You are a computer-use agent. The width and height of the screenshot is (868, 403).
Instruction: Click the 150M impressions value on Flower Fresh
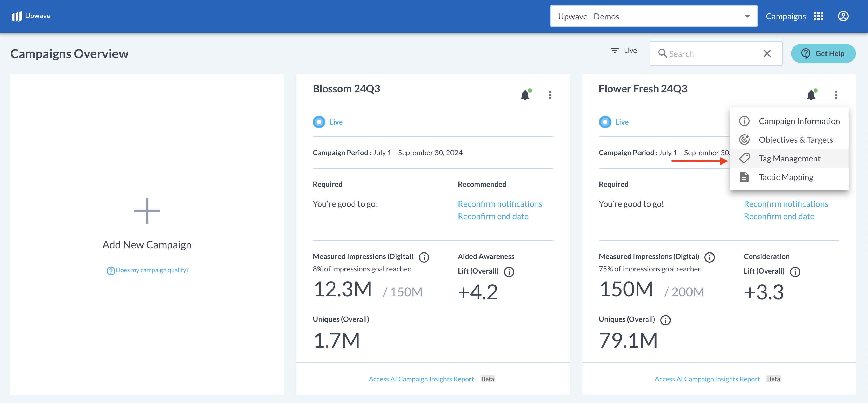click(x=626, y=290)
